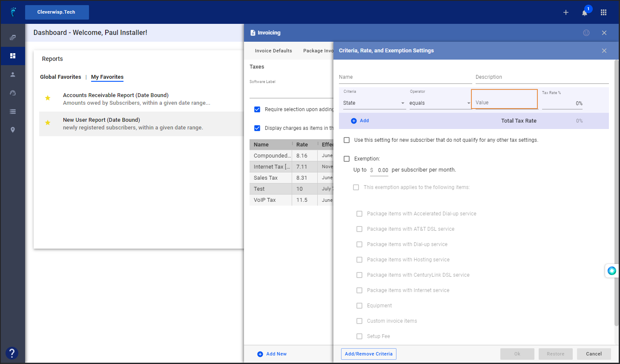Click the app logo in the top-left corner

pos(13,12)
